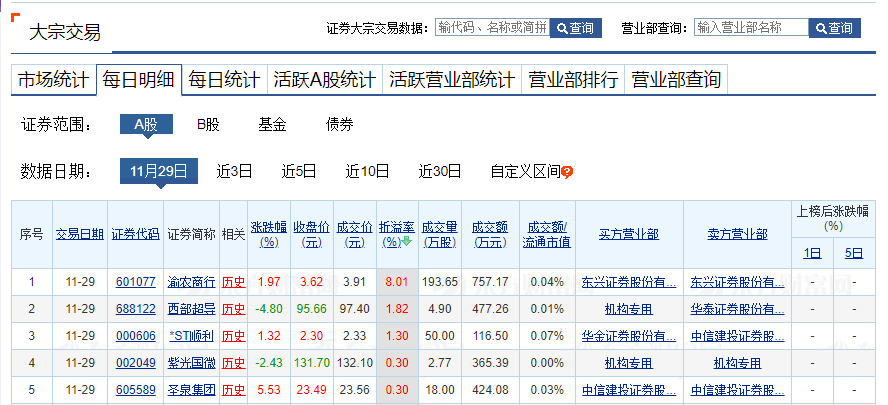Switch to the 营业部排行 tab
This screenshot has height=405, width=888.
[x=573, y=80]
